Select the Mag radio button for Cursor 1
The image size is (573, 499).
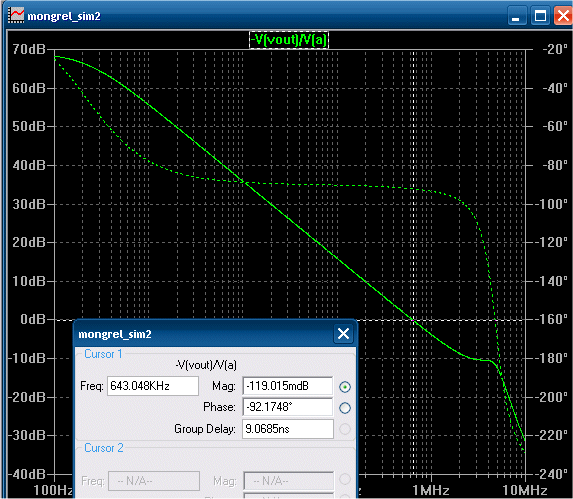(x=345, y=386)
